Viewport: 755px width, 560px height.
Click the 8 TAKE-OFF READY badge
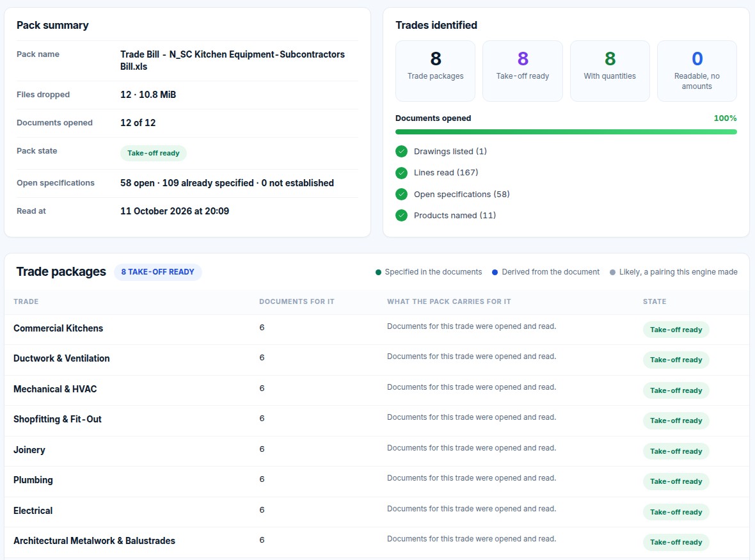[158, 272]
